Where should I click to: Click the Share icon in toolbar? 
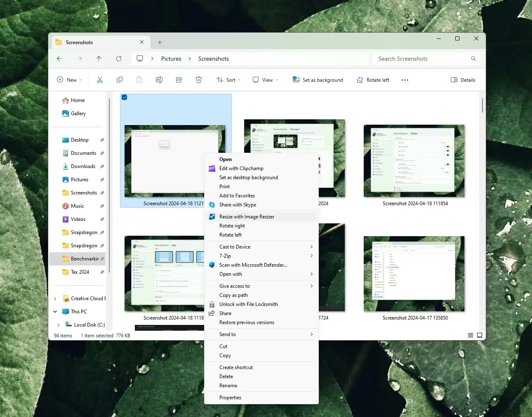(x=179, y=80)
